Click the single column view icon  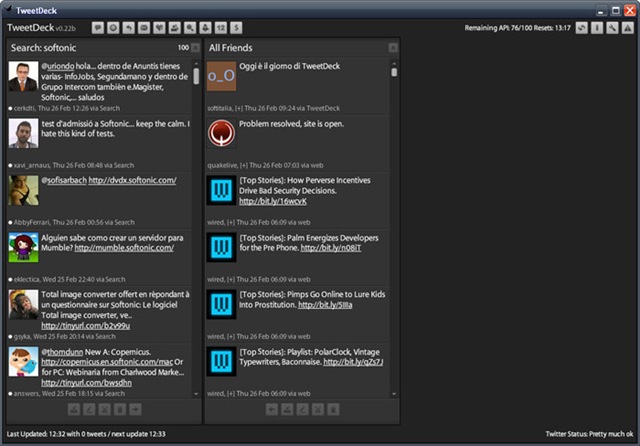point(597,28)
